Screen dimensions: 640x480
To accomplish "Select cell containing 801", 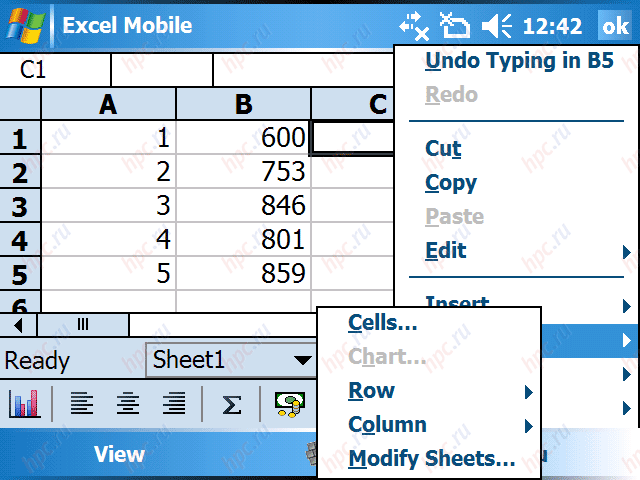I will click(243, 240).
